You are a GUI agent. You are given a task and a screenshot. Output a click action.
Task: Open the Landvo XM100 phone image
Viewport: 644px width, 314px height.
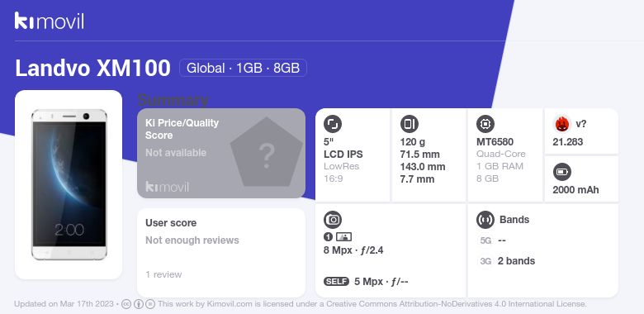[69, 185]
